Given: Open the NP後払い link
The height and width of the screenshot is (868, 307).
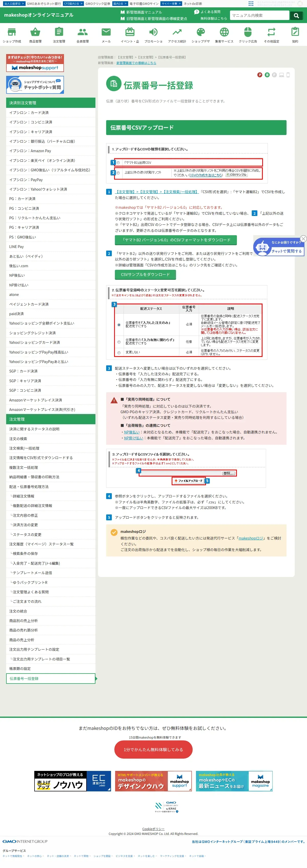Looking at the screenshot, I should 131,432.
